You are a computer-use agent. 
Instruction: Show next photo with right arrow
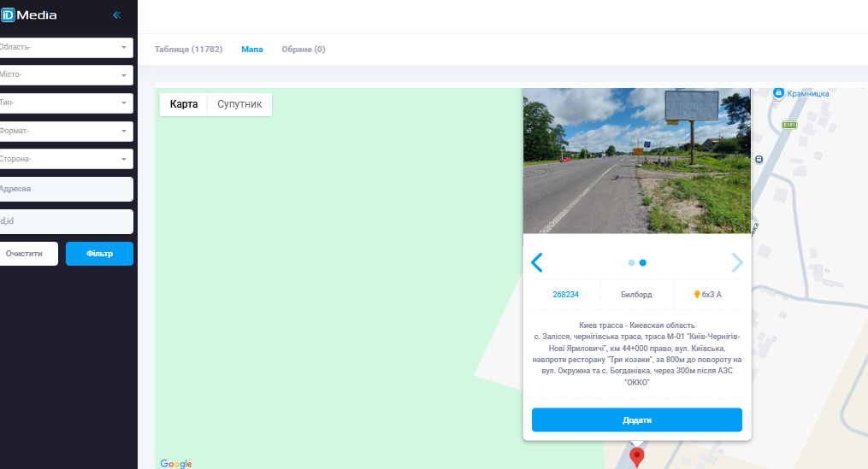click(737, 263)
